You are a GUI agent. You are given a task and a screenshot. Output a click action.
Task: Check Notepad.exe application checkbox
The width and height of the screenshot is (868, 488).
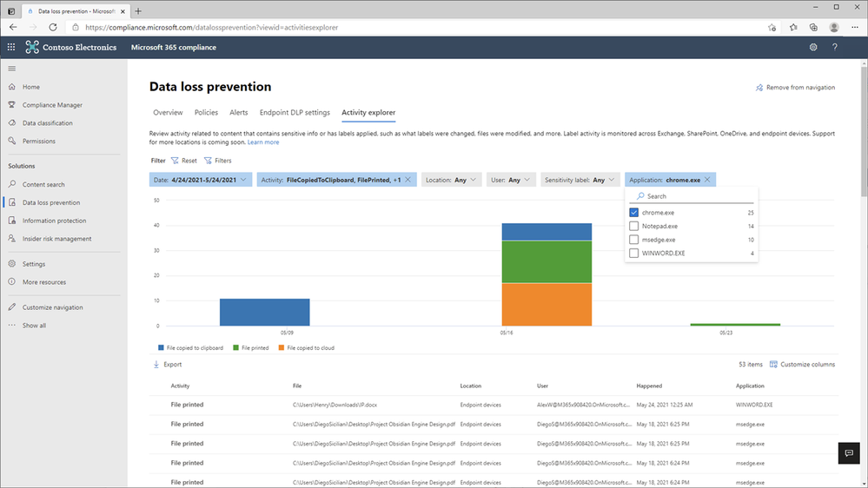pos(633,226)
